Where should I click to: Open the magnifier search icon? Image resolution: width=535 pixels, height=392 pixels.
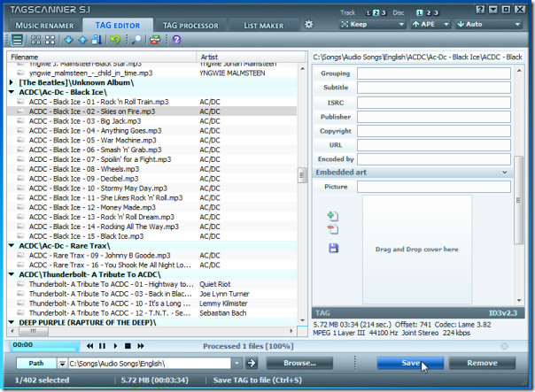pos(136,40)
